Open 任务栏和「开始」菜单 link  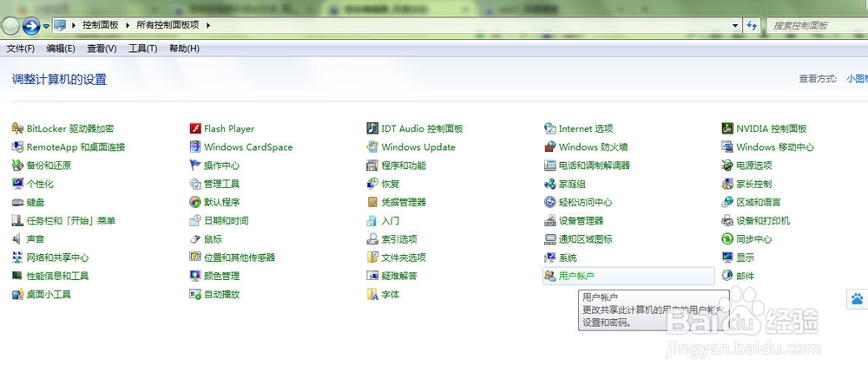71,221
